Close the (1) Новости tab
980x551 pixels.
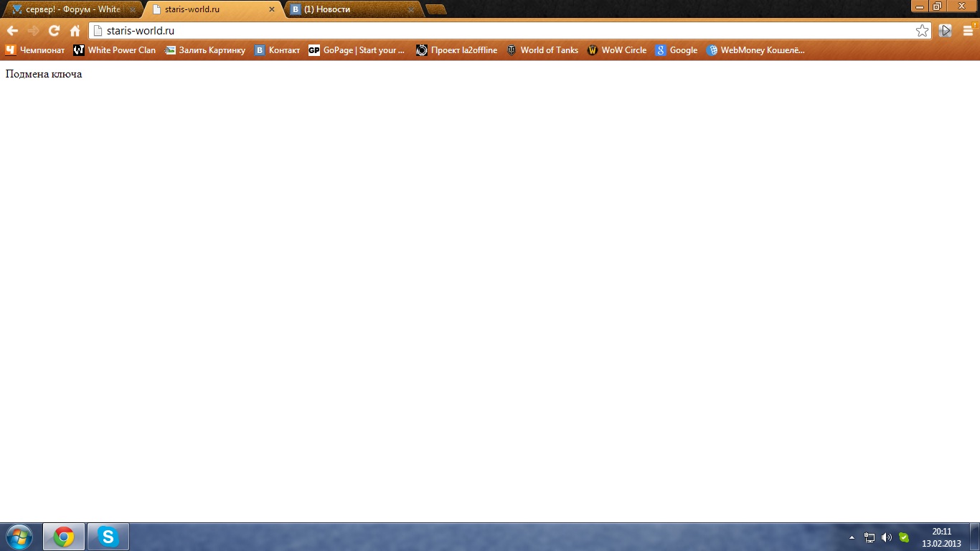click(411, 10)
